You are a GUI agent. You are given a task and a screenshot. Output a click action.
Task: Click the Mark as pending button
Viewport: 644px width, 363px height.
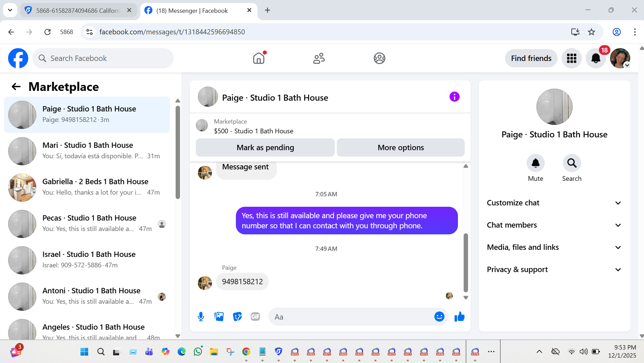click(265, 147)
